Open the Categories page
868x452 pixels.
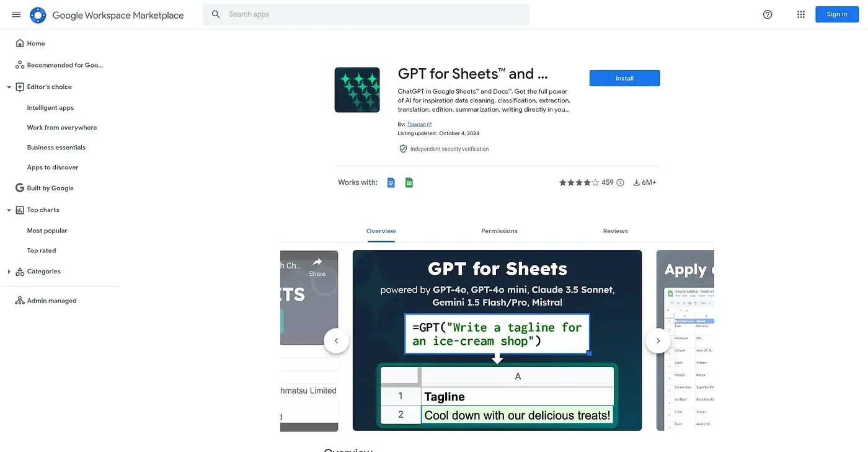[43, 271]
